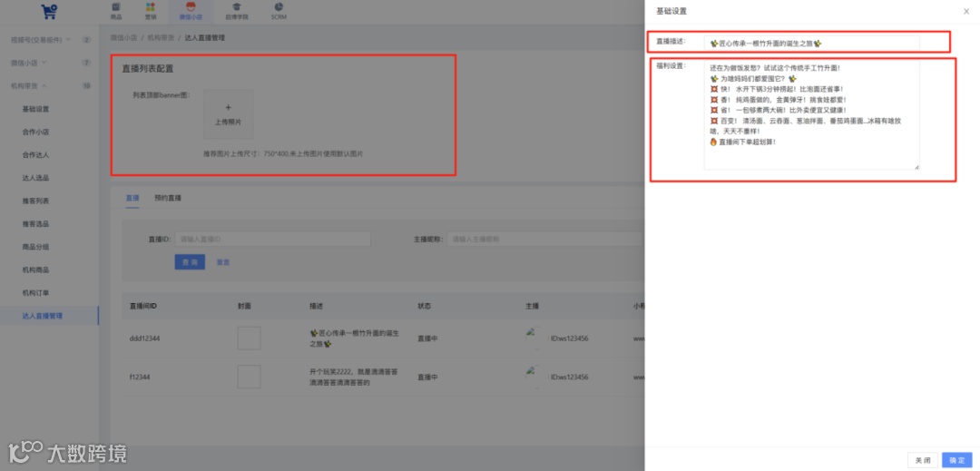Confirm settings with the 确定 button

point(957,460)
